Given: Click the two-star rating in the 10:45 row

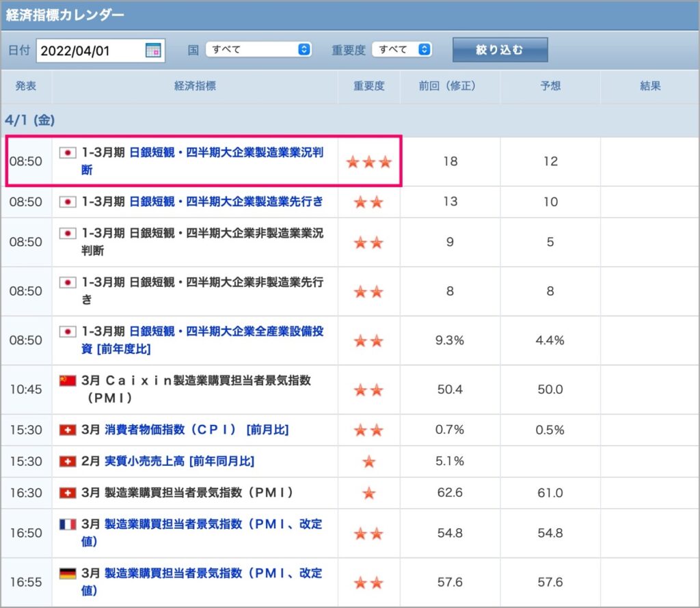Looking at the screenshot, I should [x=368, y=390].
